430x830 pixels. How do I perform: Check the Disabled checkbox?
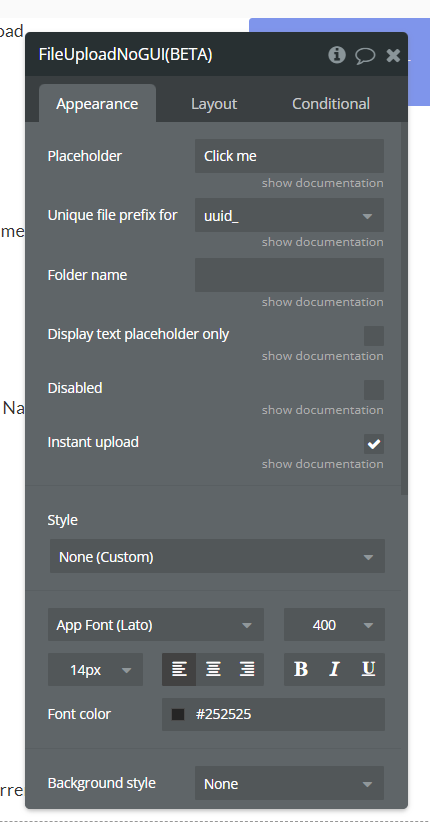[374, 390]
